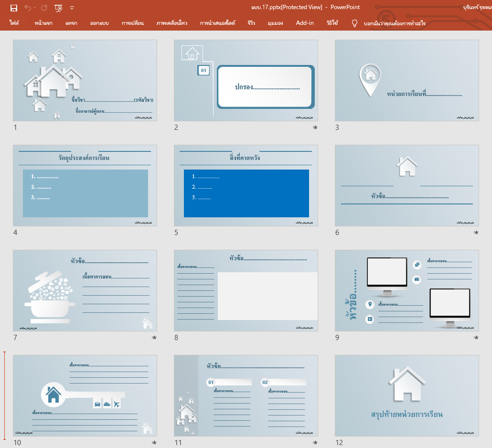Viewport: 492px width, 448px height.
Task: Switch to the แทรก (Insert) tab
Action: point(71,23)
